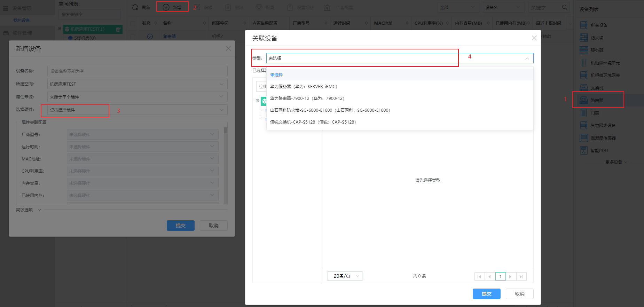Screen dimensions: 644x307
Task: Click the 新增 plus icon in toolbar
Action: click(x=166, y=7)
